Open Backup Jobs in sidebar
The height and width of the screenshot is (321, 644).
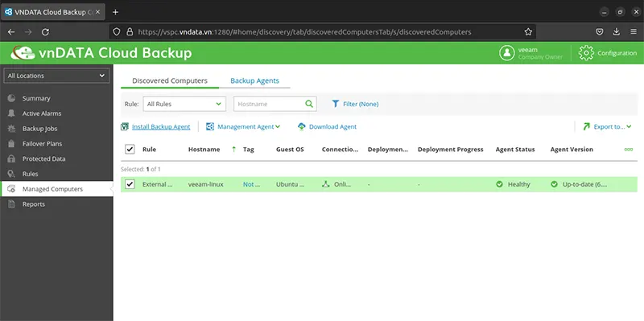click(x=39, y=129)
